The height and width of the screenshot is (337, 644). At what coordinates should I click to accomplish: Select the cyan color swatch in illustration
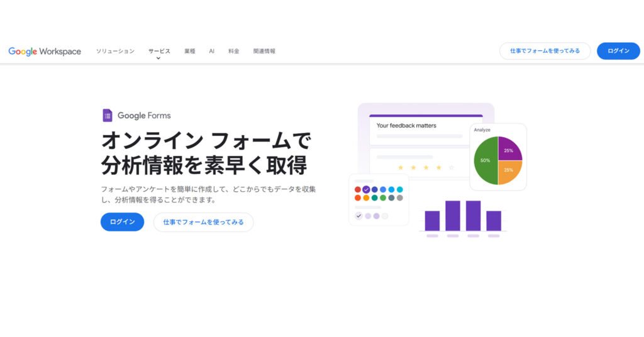[399, 189]
